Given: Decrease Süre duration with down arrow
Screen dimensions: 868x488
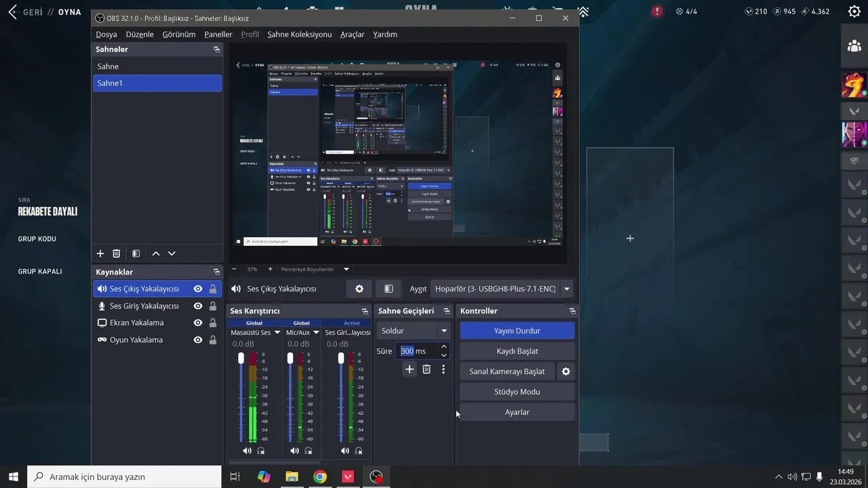Looking at the screenshot, I should pos(443,355).
